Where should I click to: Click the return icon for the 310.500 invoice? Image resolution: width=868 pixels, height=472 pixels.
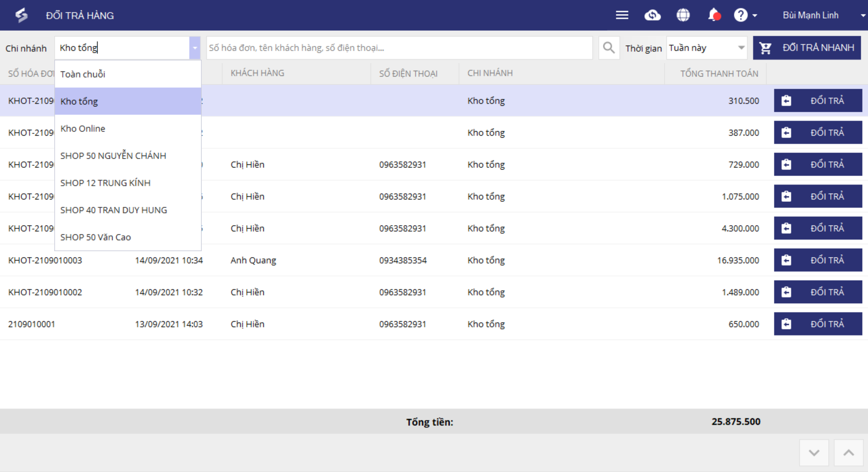[786, 100]
